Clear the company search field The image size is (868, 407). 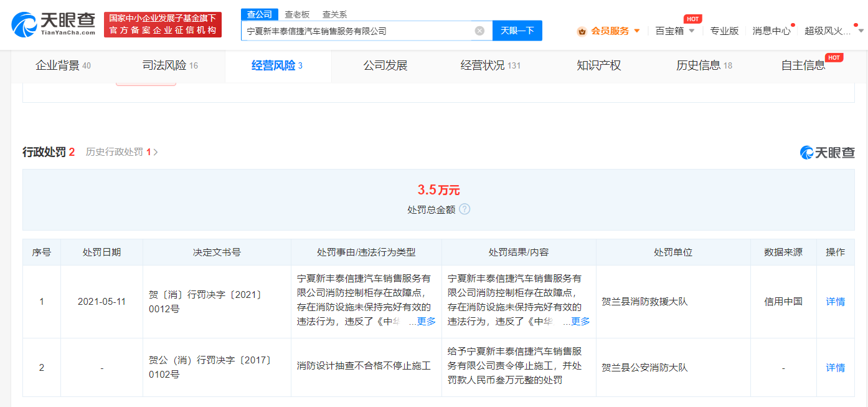coord(479,31)
